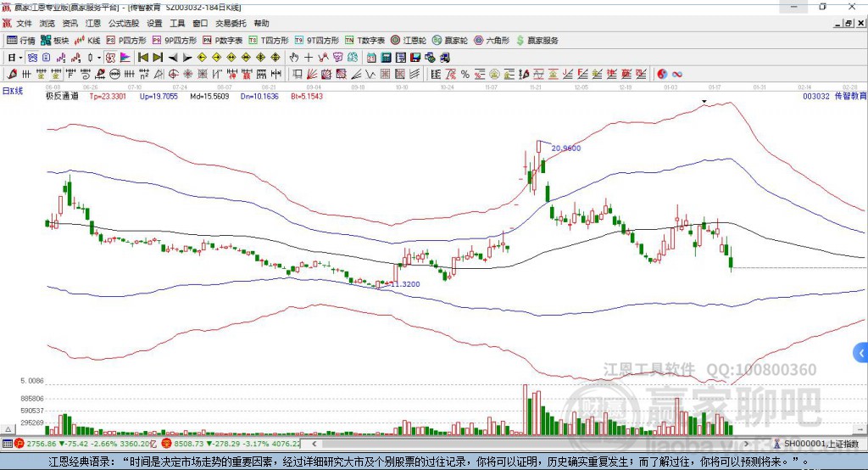The width and height of the screenshot is (868, 470).
Task: Select the circular target drawing tool
Action: (173, 75)
